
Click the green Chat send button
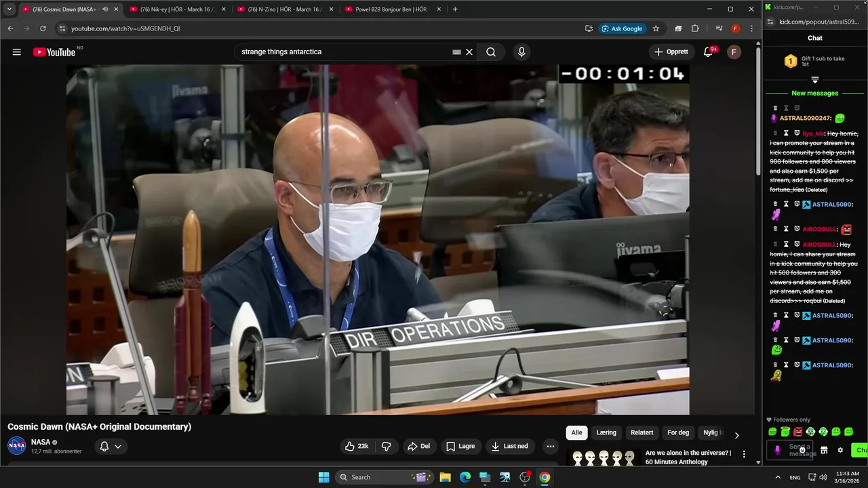(860, 450)
